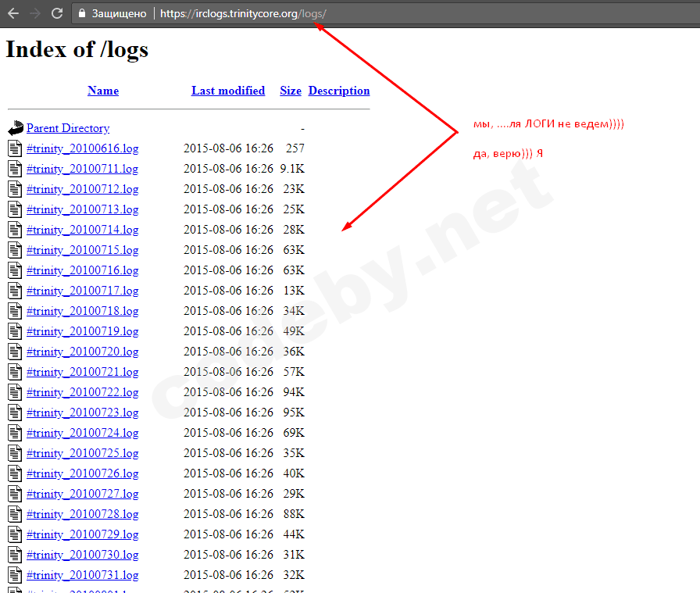Image resolution: width=700 pixels, height=593 pixels.
Task: Click file icon beside #trinity_20100729.log
Action: [15, 534]
